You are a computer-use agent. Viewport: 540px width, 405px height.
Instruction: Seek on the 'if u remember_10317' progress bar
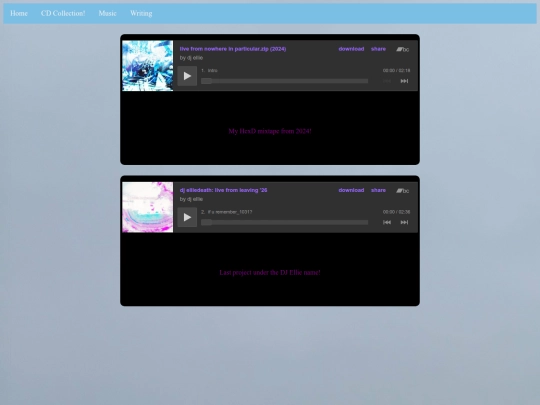(284, 222)
